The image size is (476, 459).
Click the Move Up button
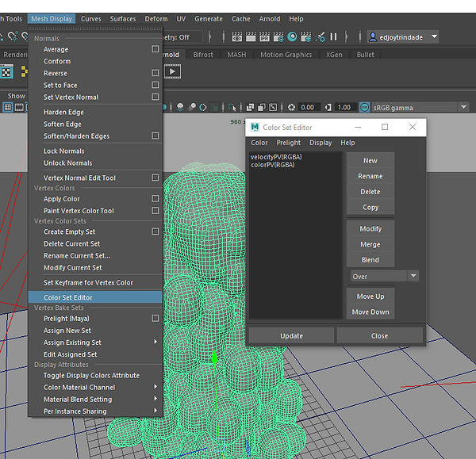pyautogui.click(x=370, y=296)
